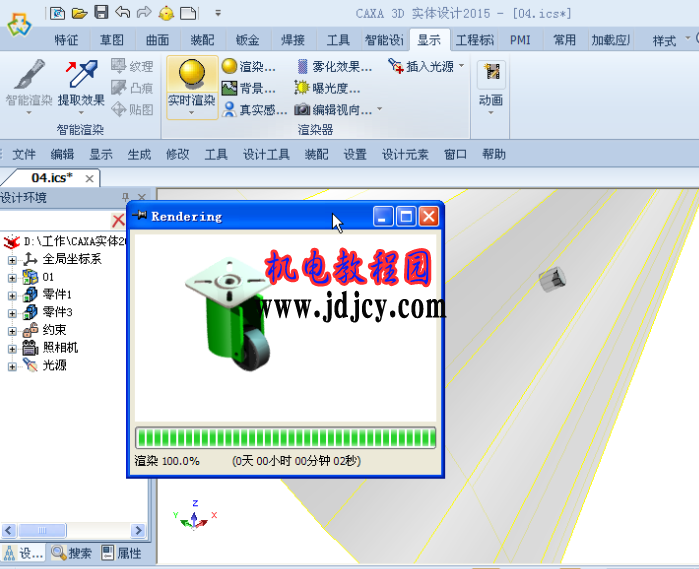Click the 贴图 decal tool
The height and width of the screenshot is (569, 699).
click(132, 109)
